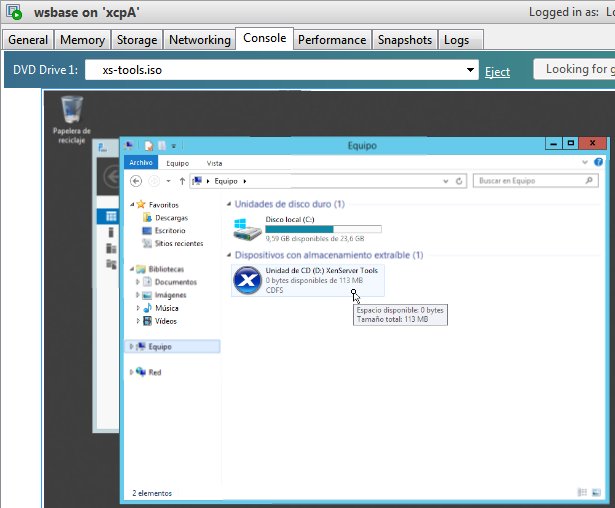The height and width of the screenshot is (508, 615).
Task: Expand the Documentos library tree node
Action: 138,282
